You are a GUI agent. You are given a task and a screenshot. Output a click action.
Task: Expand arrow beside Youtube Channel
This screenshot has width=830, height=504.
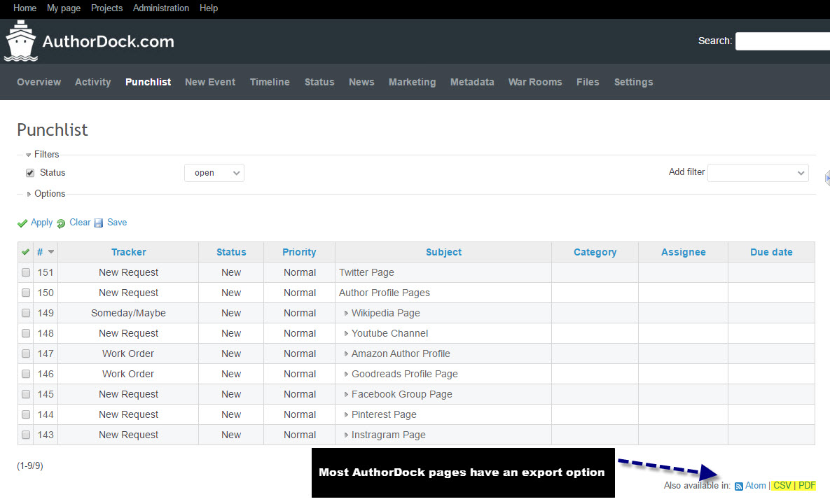tap(346, 333)
